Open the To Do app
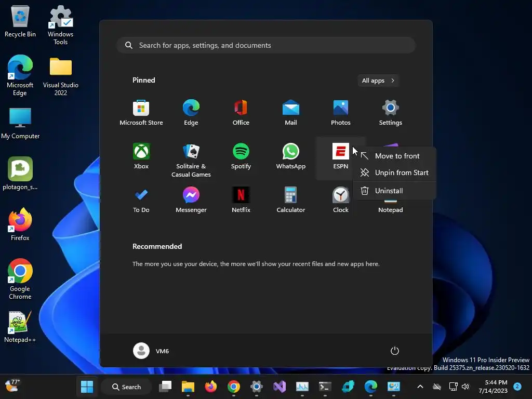Image resolution: width=532 pixels, height=399 pixels. point(141,200)
